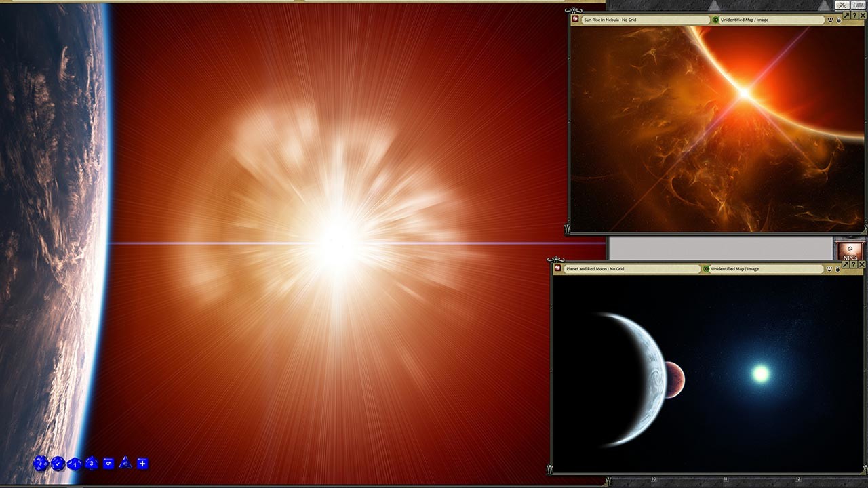Roll the d12 die in the dice tray
The width and height of the screenshot is (868, 488).
coord(57,465)
